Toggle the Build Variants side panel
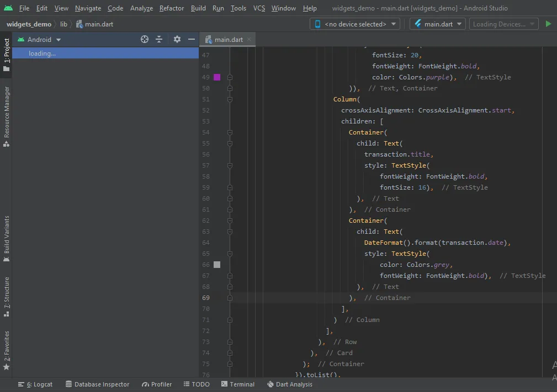 coord(7,238)
